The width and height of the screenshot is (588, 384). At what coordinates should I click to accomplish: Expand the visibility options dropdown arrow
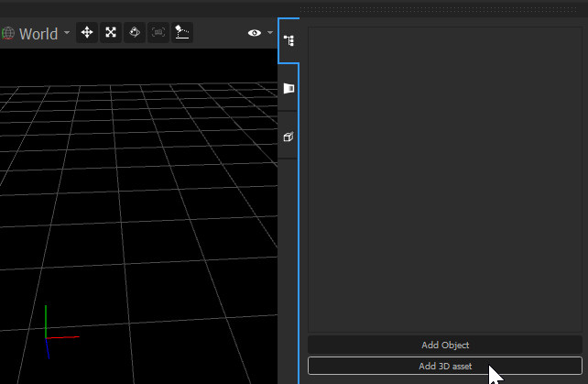tap(270, 34)
